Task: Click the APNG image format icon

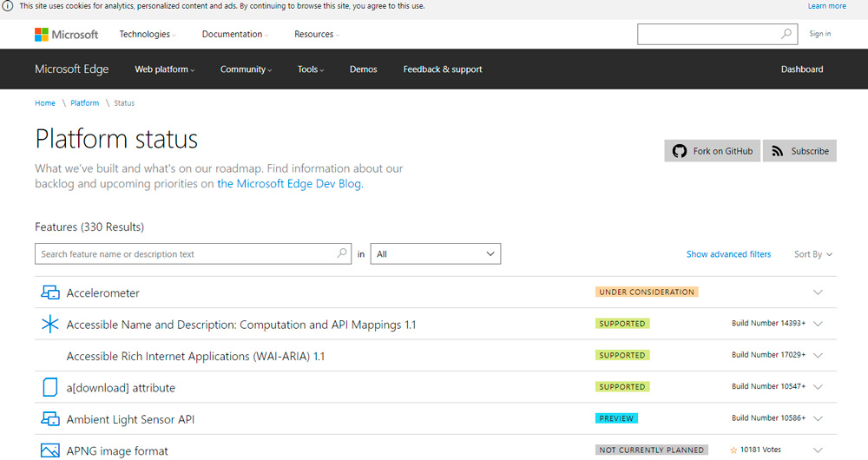Action: (50, 450)
